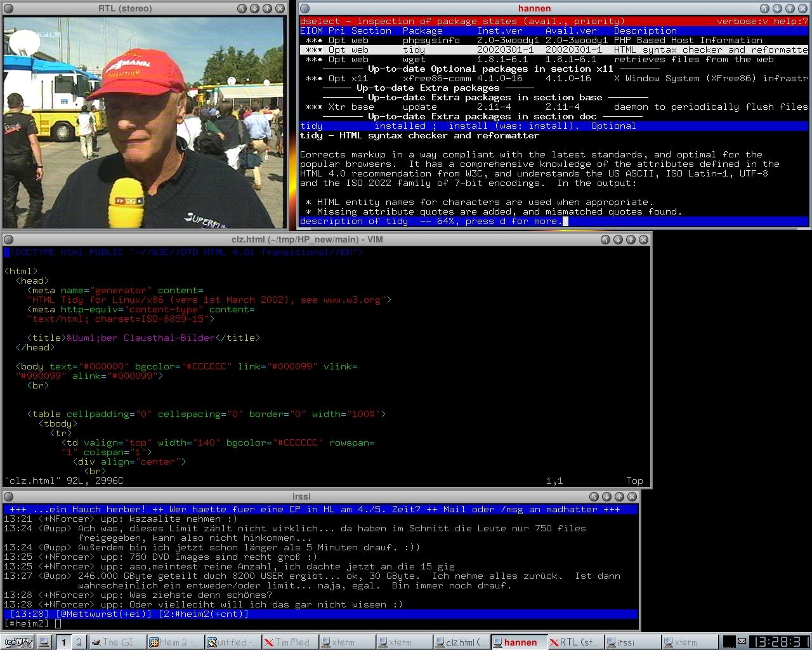This screenshot has height=650, width=812.
Task: Switch to workspace 2
Action: point(79,642)
